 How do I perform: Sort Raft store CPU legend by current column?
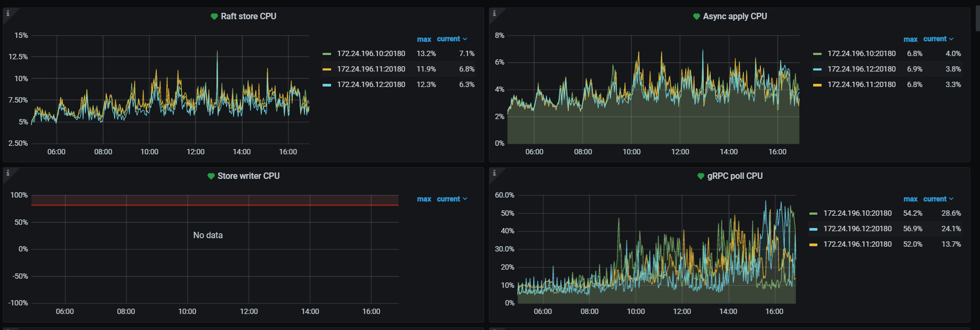point(448,39)
